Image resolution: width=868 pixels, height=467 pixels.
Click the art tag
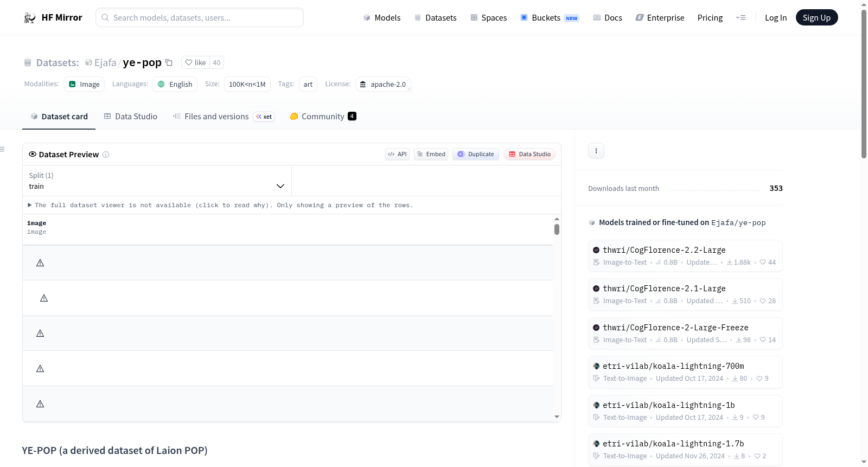308,84
